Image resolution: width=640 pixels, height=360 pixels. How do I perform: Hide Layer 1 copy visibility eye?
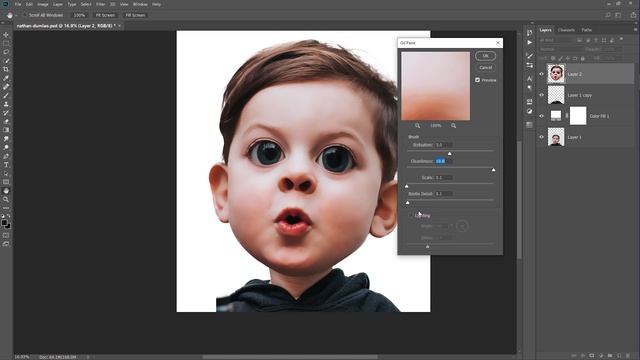pos(542,95)
